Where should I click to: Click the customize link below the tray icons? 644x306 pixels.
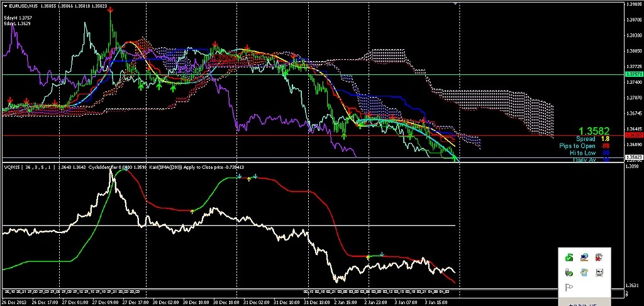[584, 304]
